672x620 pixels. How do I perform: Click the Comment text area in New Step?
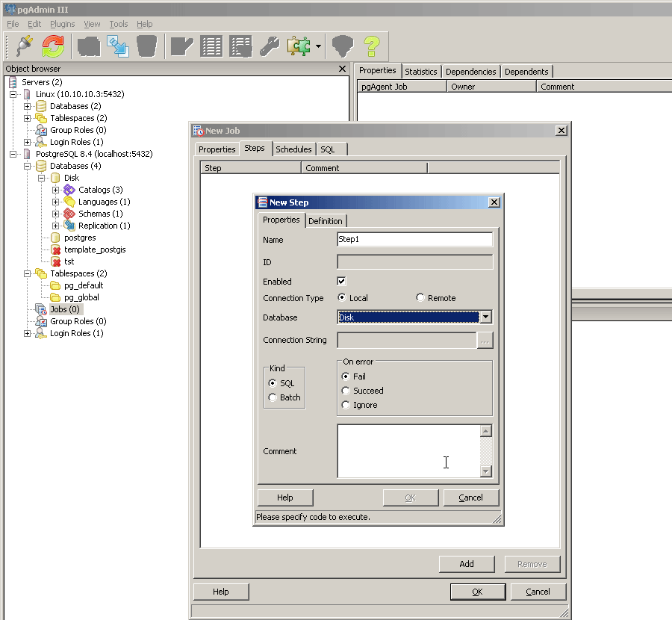(408, 450)
